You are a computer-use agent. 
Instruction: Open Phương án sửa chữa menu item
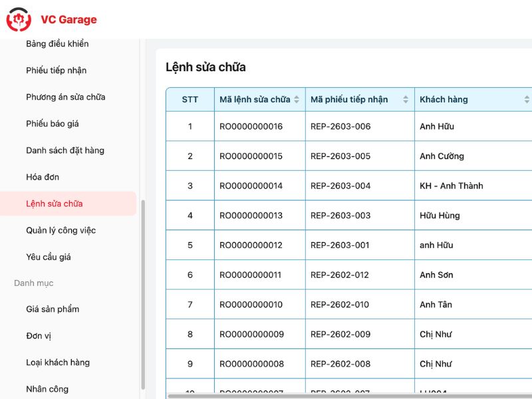[x=66, y=97]
